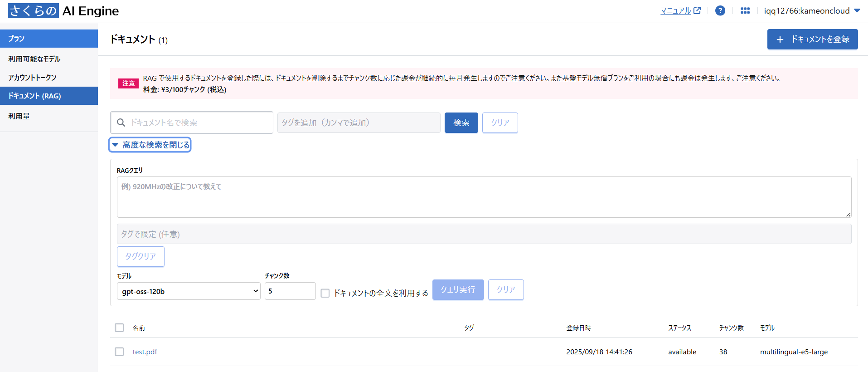
Task: Open the test.pdf document link
Action: (x=145, y=352)
